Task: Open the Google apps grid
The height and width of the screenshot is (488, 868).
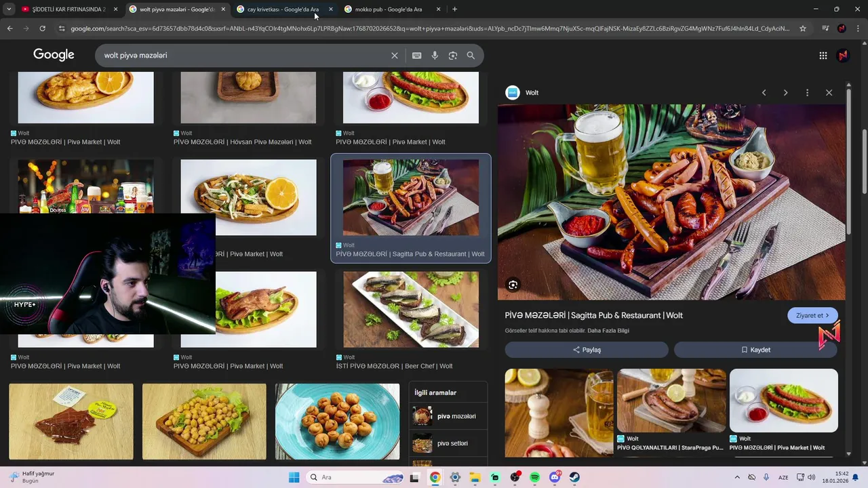Action: [823, 56]
